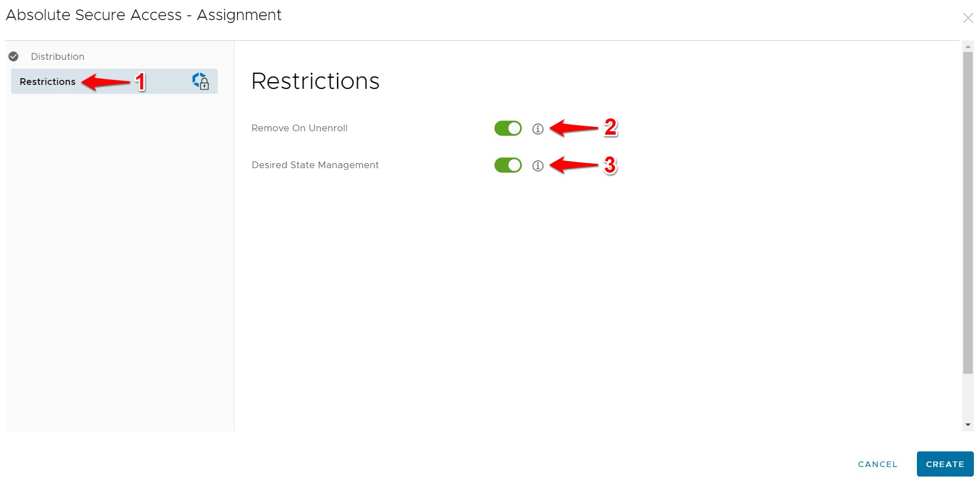Click the Remove On Unenroll label
Viewport: 980px width, 481px height.
[x=299, y=128]
